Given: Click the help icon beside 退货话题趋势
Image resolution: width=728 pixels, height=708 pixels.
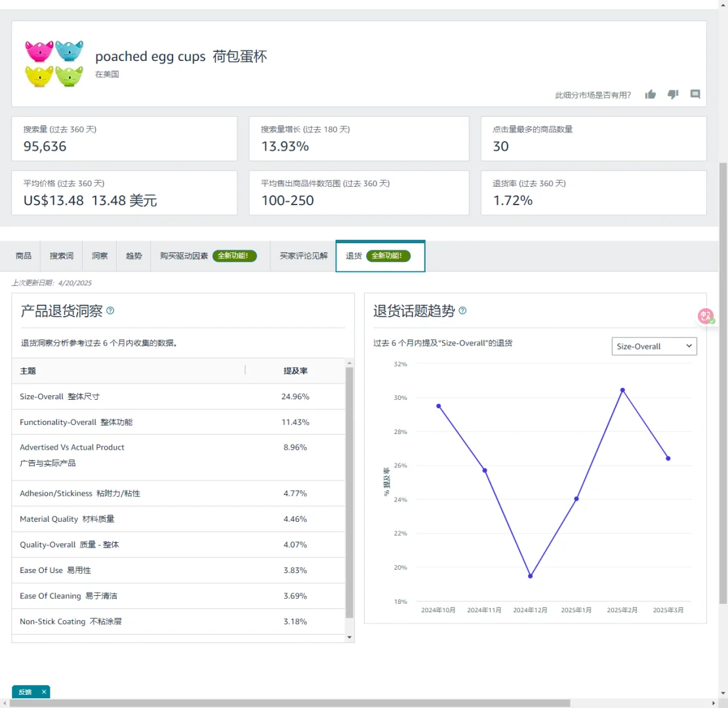Looking at the screenshot, I should coord(462,310).
